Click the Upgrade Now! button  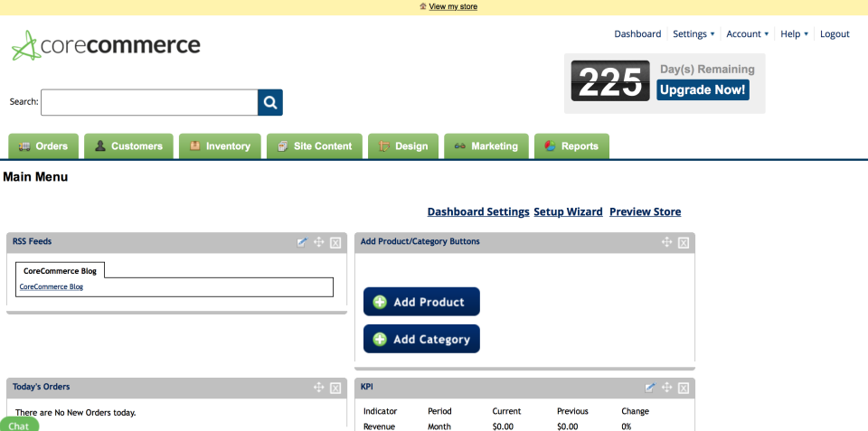[x=703, y=90]
